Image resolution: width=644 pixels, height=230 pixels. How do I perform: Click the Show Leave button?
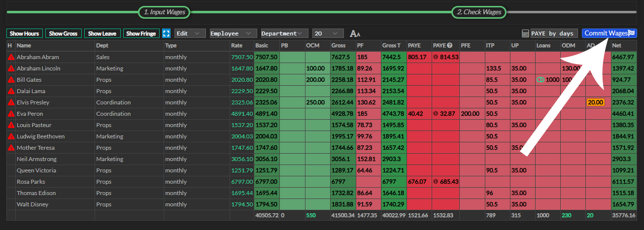(102, 33)
